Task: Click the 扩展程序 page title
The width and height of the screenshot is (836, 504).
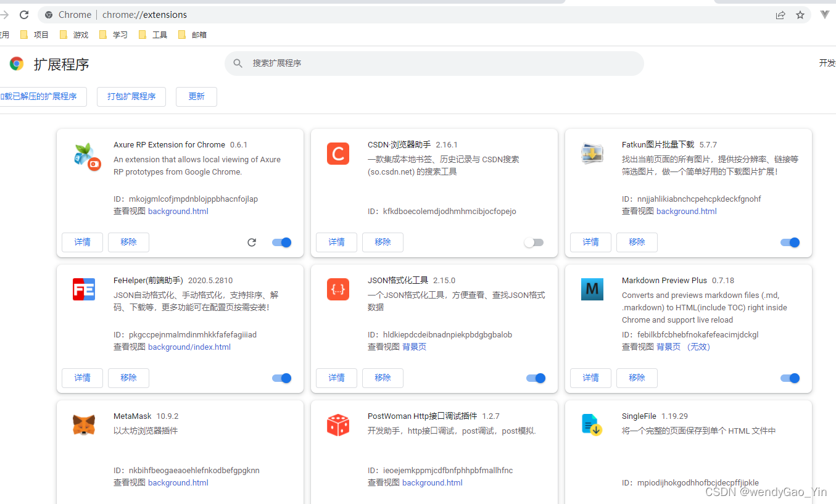Action: coord(62,64)
